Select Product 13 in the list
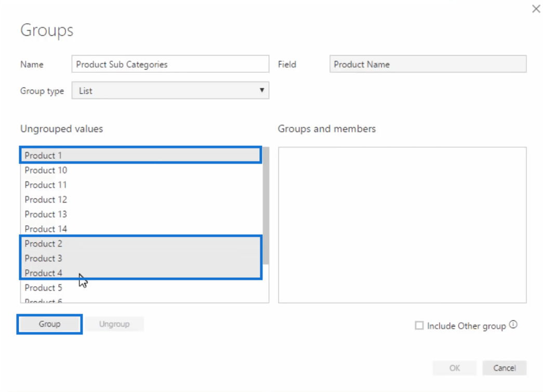Image resolution: width=543 pixels, height=392 pixels. click(x=141, y=214)
